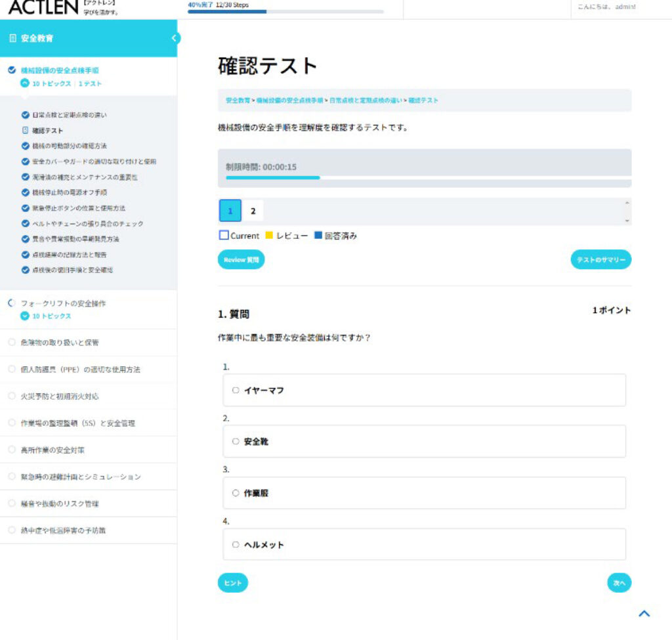Click the yellow レビュー legend swatch

coord(269,235)
